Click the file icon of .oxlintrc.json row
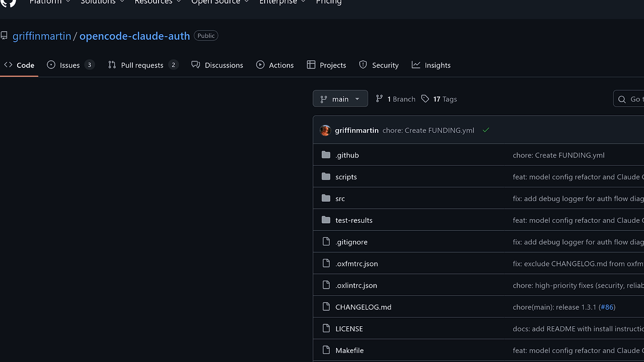 (x=326, y=285)
